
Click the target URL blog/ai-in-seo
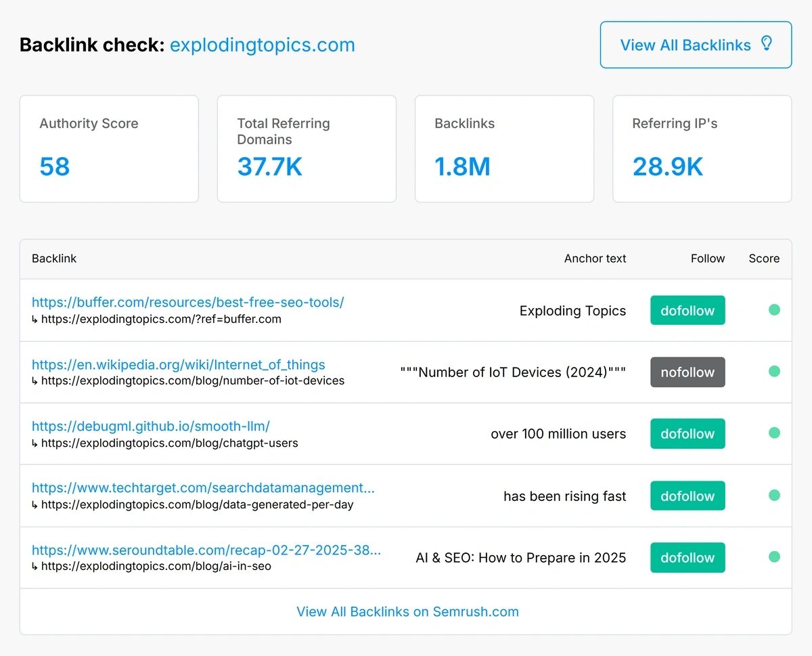[156, 566]
